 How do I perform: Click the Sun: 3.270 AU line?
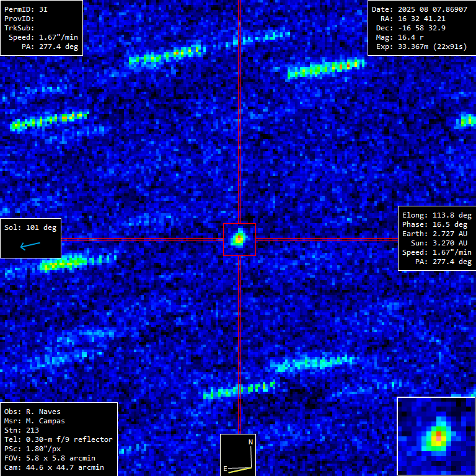pos(439,243)
